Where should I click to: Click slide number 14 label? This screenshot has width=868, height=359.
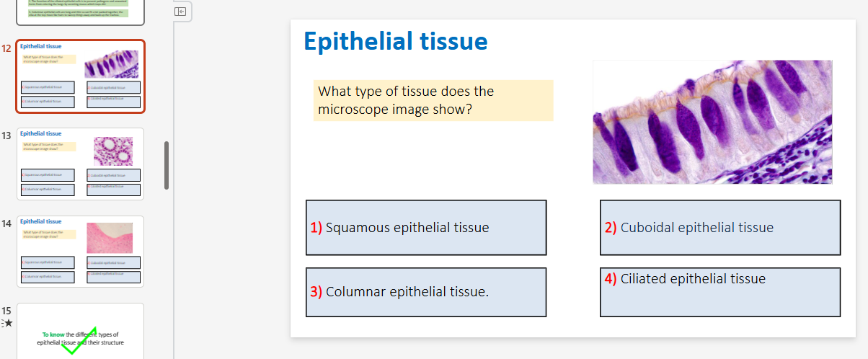6,223
